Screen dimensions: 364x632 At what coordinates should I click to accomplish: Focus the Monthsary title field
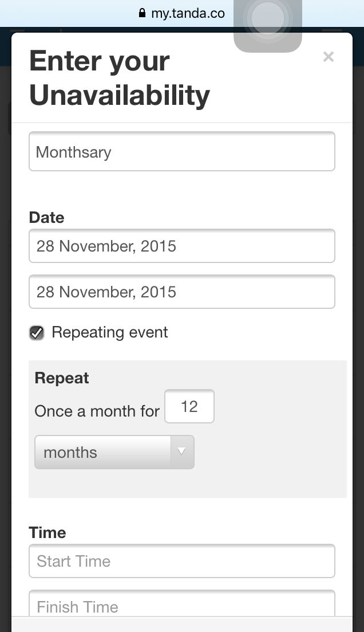point(182,151)
